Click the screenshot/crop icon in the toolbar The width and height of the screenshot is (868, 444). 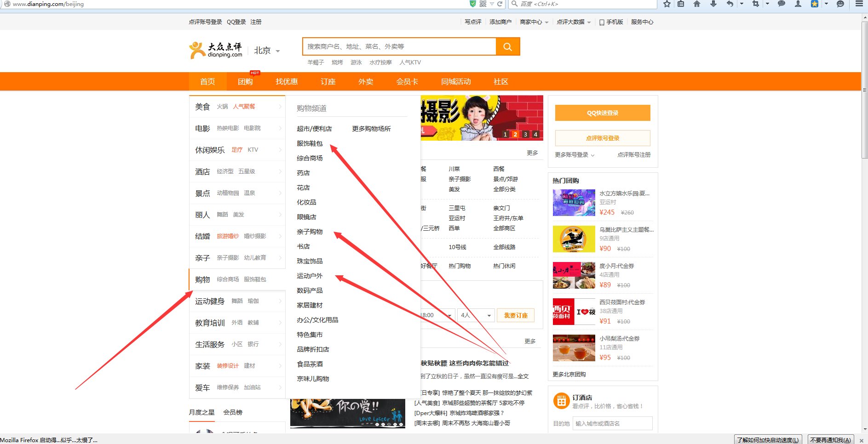tap(755, 4)
